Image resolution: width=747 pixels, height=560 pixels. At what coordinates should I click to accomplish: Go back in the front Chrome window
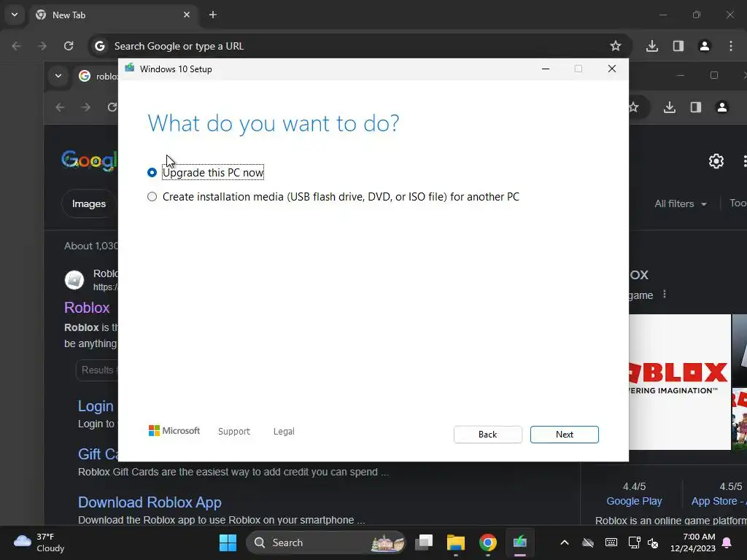17,46
